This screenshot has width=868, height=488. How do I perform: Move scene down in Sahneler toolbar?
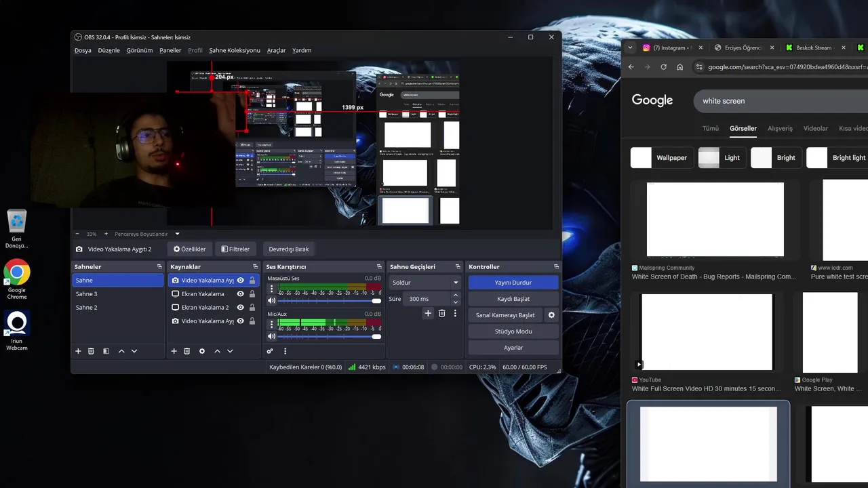tap(134, 351)
